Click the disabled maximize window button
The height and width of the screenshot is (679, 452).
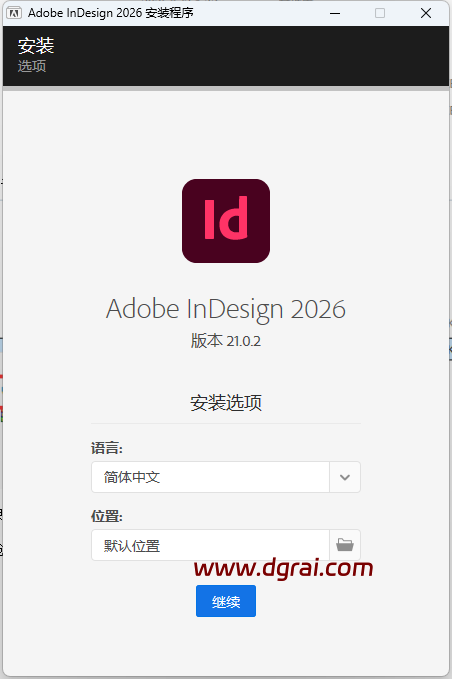point(380,13)
